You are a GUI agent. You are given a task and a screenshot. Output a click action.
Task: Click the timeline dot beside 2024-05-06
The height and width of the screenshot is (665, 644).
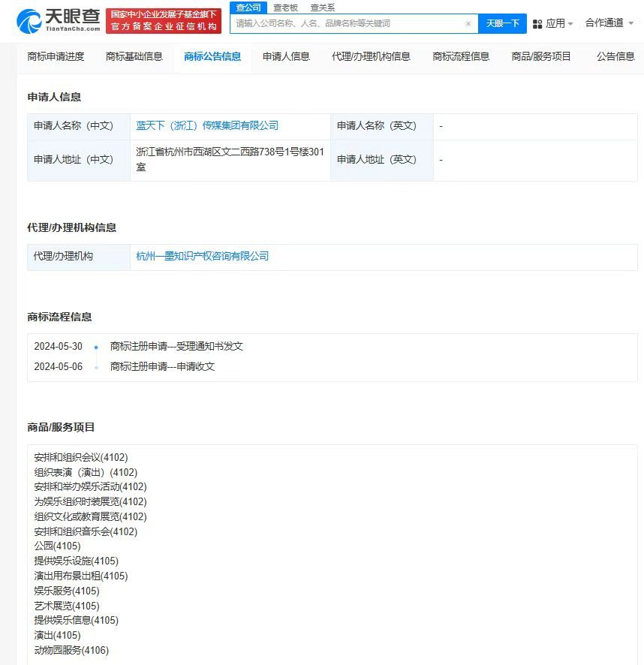tap(97, 366)
